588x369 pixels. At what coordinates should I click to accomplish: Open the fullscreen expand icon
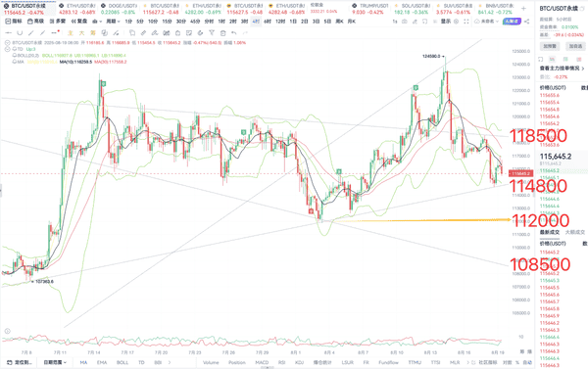[466, 22]
